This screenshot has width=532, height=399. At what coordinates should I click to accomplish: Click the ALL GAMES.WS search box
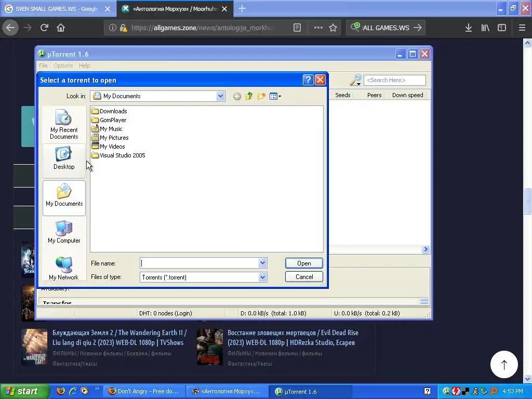pyautogui.click(x=386, y=28)
